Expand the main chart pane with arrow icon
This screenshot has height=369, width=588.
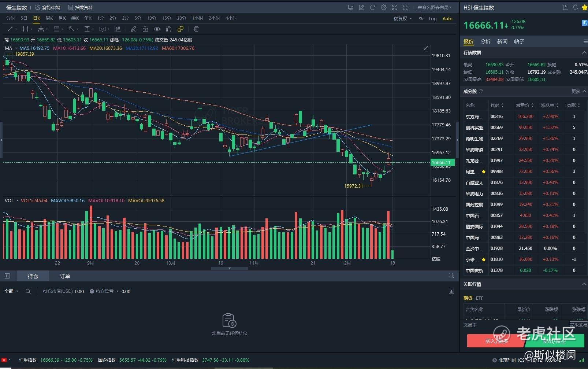click(426, 48)
